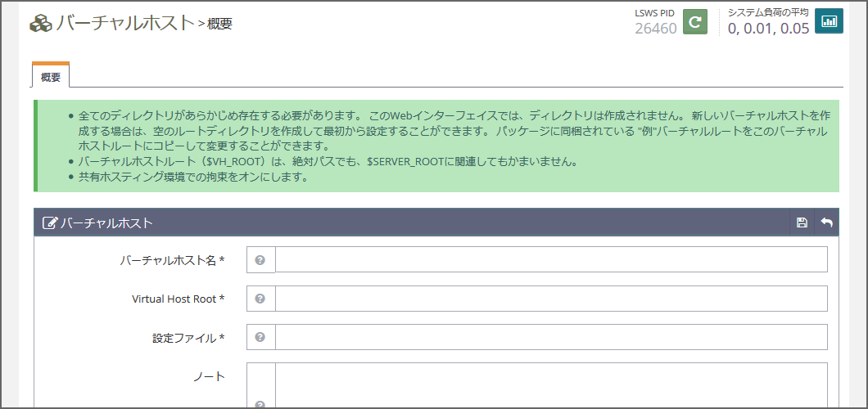Open the real-time stats chart icon
The image size is (868, 409).
(829, 22)
